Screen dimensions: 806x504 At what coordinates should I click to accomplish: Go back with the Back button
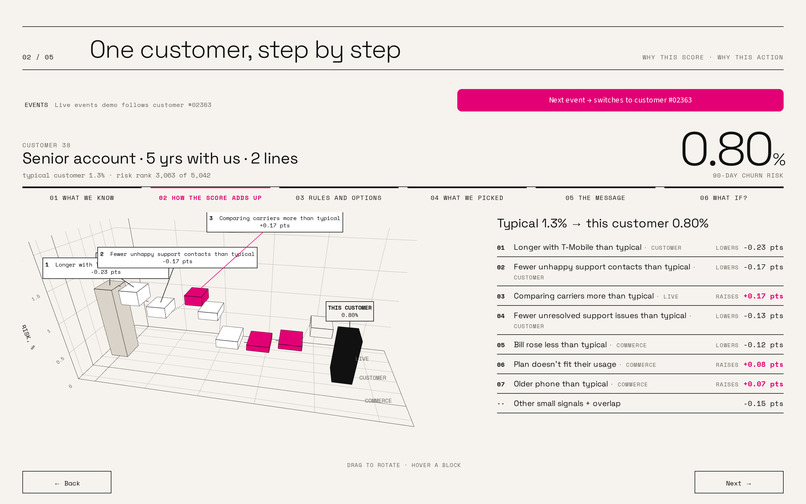pos(67,482)
